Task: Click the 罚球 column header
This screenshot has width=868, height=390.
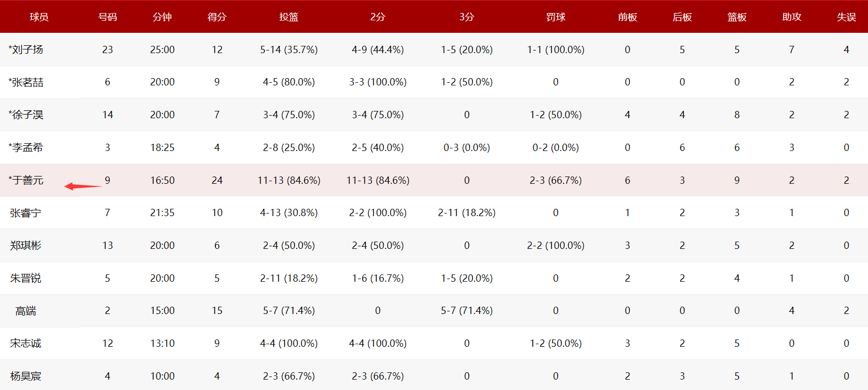Action: tap(556, 17)
